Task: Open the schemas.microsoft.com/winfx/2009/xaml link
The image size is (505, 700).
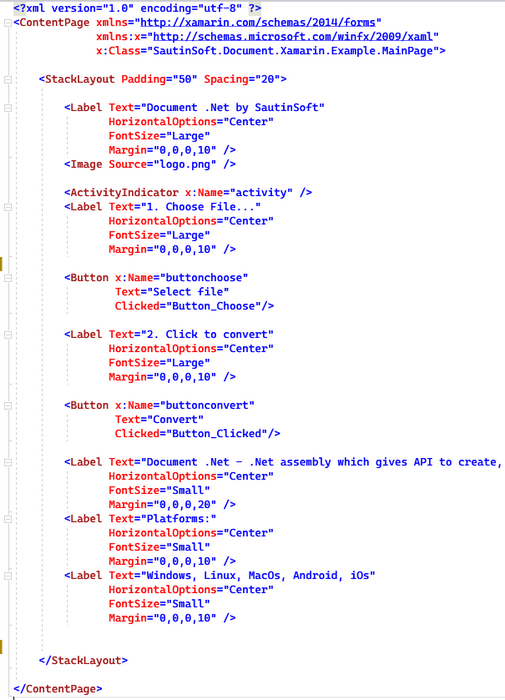Action: 293,37
